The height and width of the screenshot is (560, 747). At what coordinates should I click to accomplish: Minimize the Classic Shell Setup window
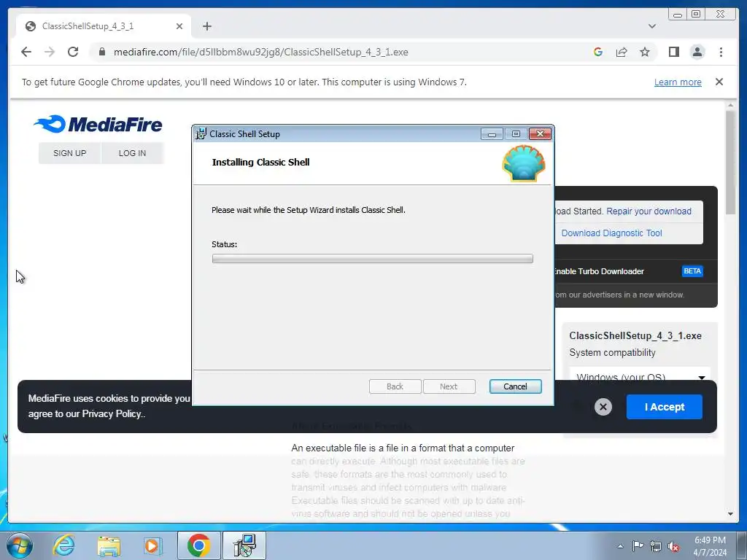[492, 134]
